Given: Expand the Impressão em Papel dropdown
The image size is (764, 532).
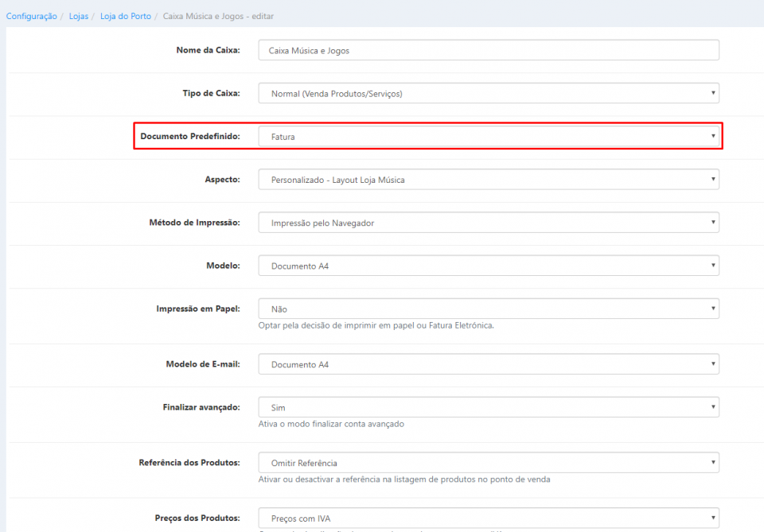Looking at the screenshot, I should (x=489, y=309).
